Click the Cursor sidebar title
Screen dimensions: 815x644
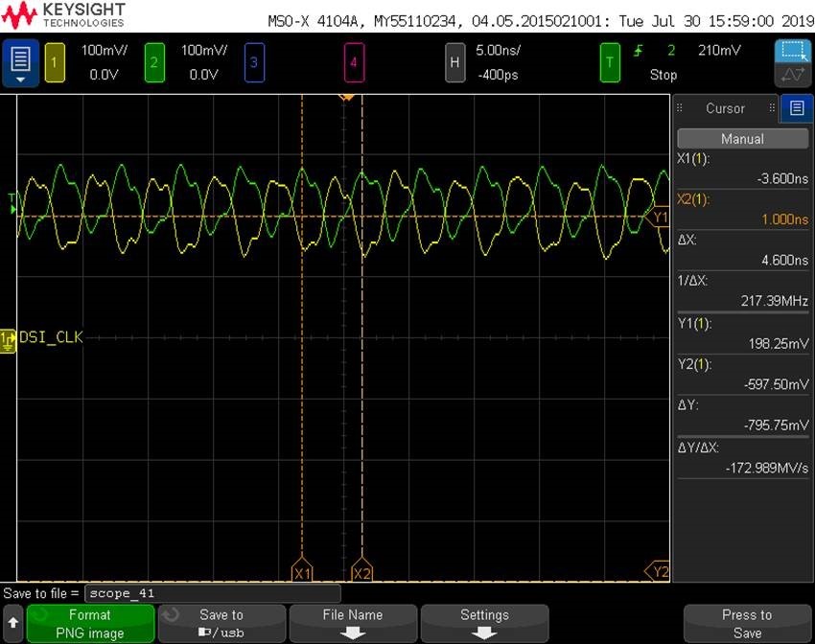click(x=725, y=108)
